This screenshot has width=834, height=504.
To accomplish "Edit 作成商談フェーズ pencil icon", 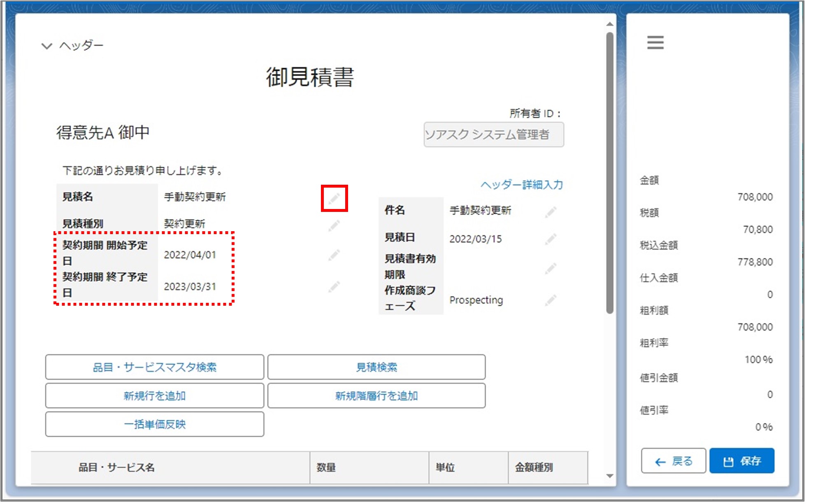I will coord(551,300).
